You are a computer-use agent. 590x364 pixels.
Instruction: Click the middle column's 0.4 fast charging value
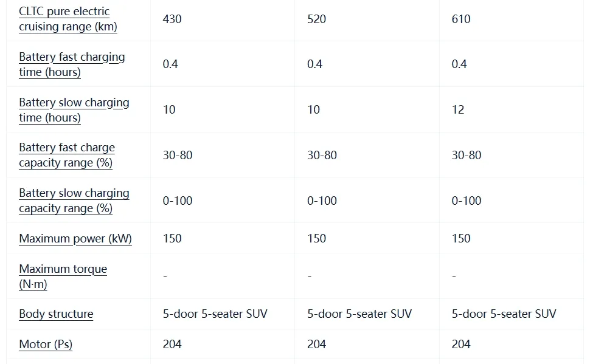(314, 64)
